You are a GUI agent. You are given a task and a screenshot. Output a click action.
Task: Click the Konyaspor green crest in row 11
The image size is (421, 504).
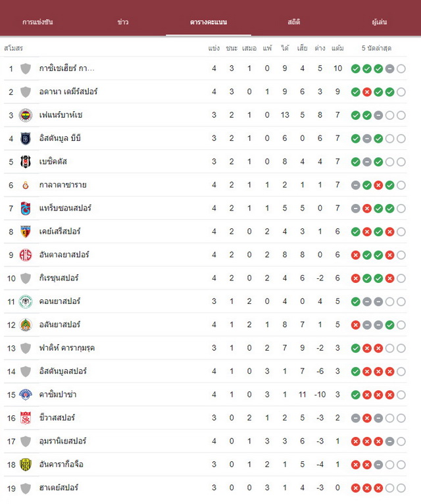[26, 301]
